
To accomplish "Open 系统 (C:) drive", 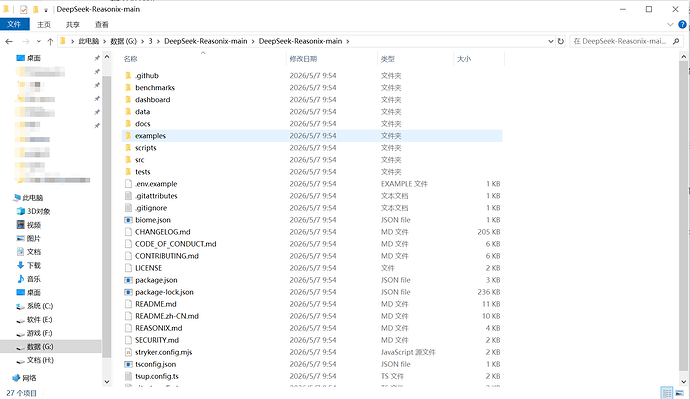I will (x=34, y=306).
